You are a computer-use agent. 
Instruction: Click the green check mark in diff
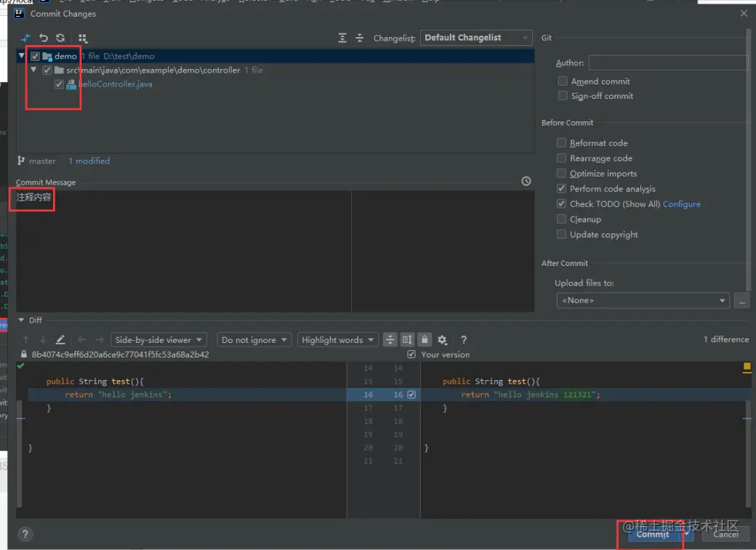click(x=21, y=366)
